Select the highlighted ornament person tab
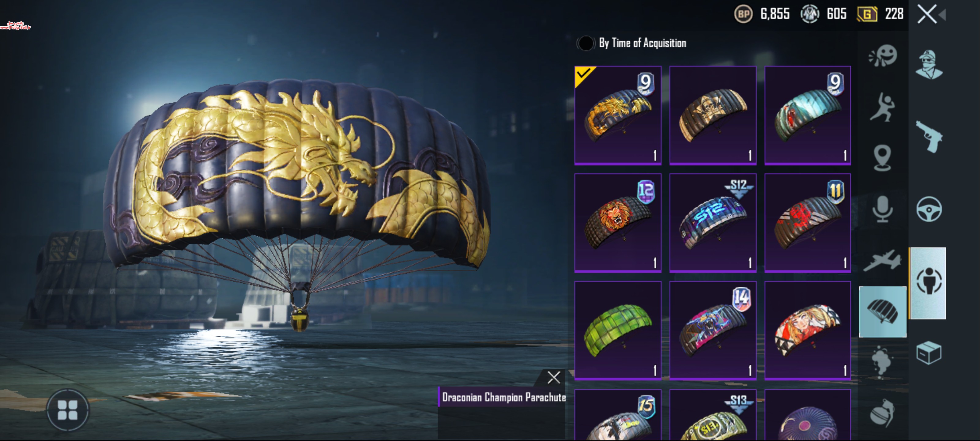Screen dimensions: 980x441 [928, 283]
